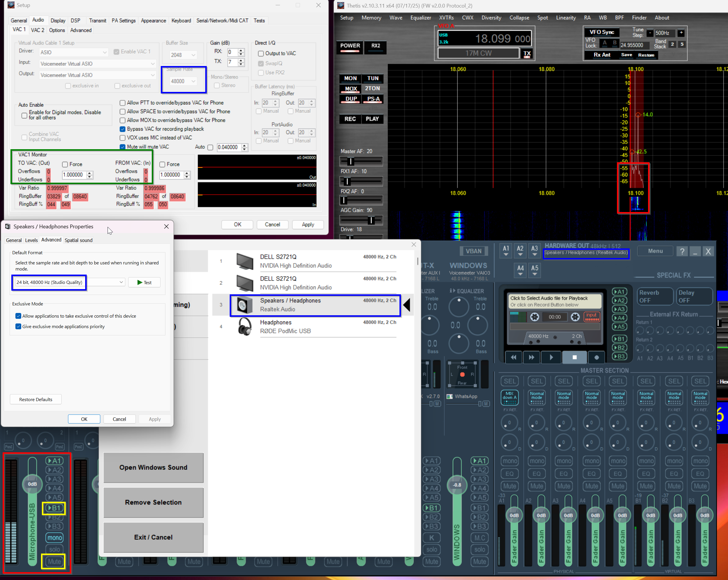Toggle solo on Microphone-USB strip

click(x=54, y=549)
